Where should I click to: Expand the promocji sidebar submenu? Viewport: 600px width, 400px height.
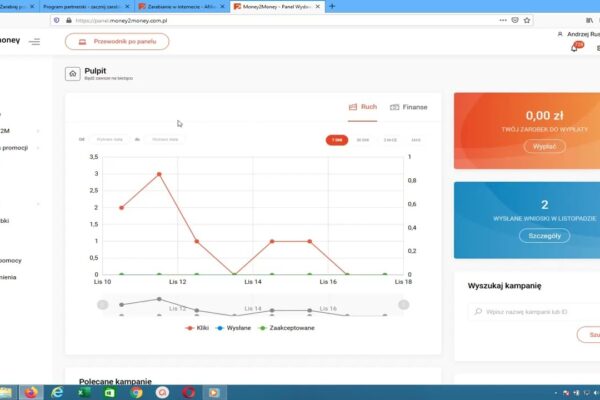tap(37, 148)
